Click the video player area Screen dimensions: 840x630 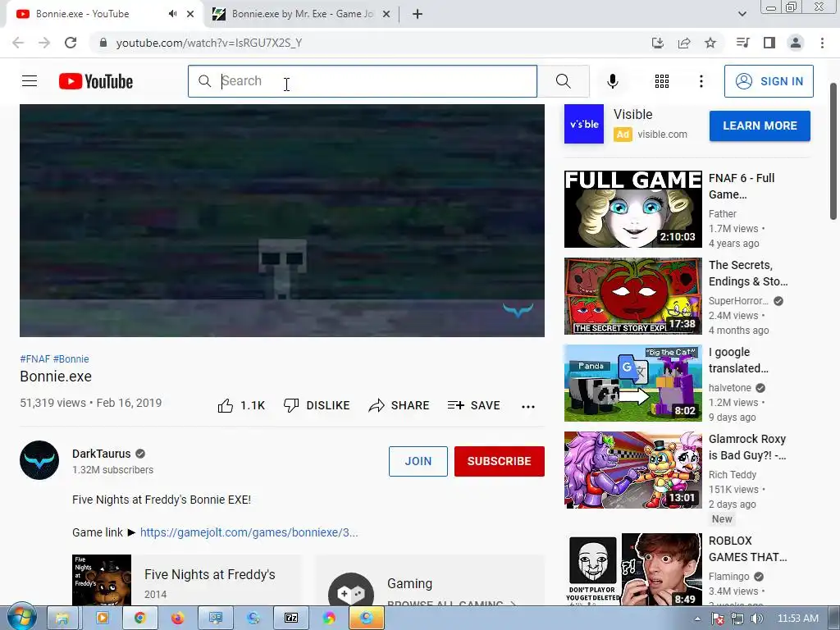click(x=282, y=221)
